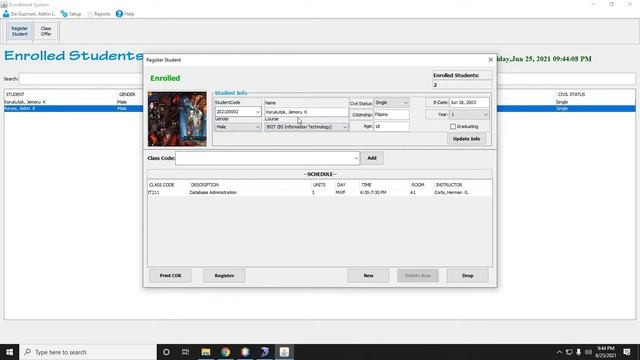Click the Citizenship input field

coord(391,115)
